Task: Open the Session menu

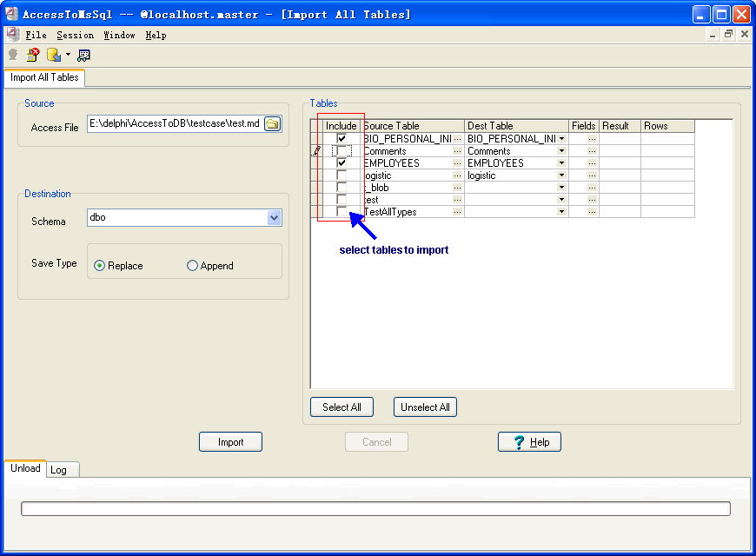Action: point(76,36)
